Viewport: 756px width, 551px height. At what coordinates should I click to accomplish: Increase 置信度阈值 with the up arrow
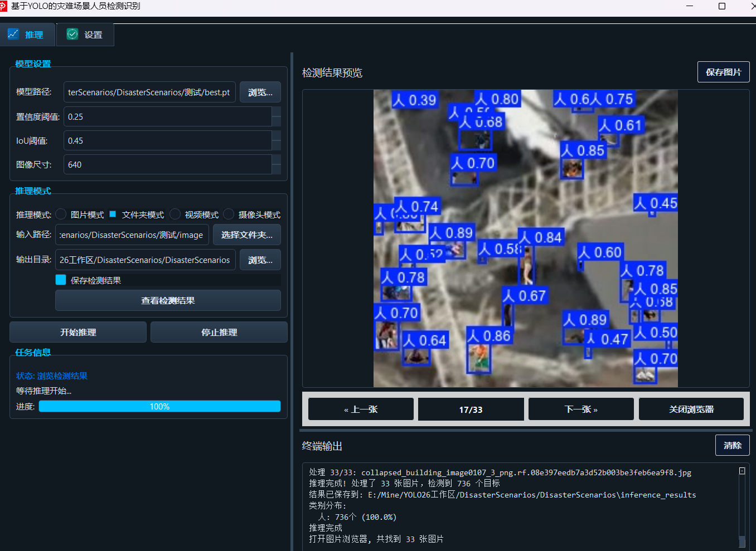coord(277,112)
